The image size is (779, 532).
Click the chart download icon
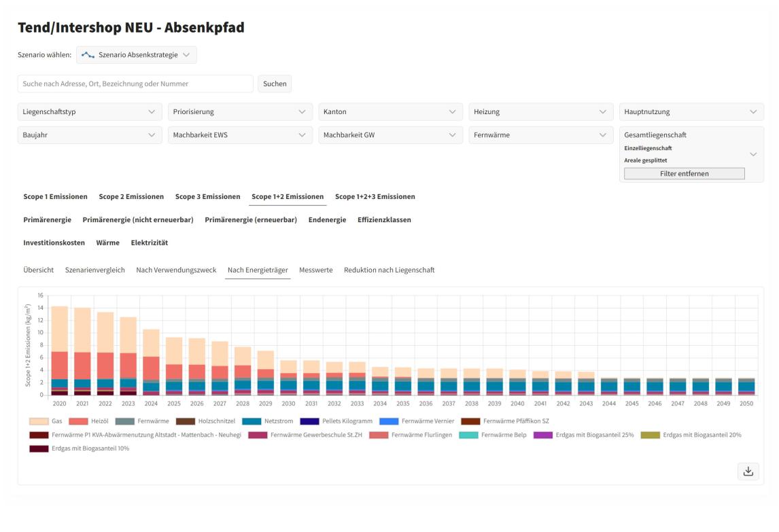click(748, 471)
